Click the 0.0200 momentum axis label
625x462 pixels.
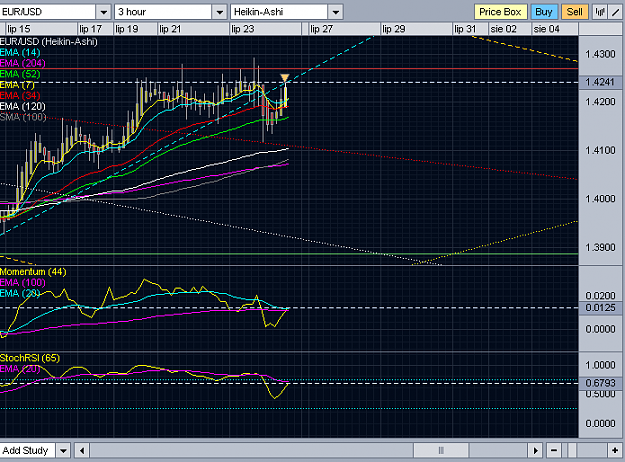pyautogui.click(x=600, y=295)
